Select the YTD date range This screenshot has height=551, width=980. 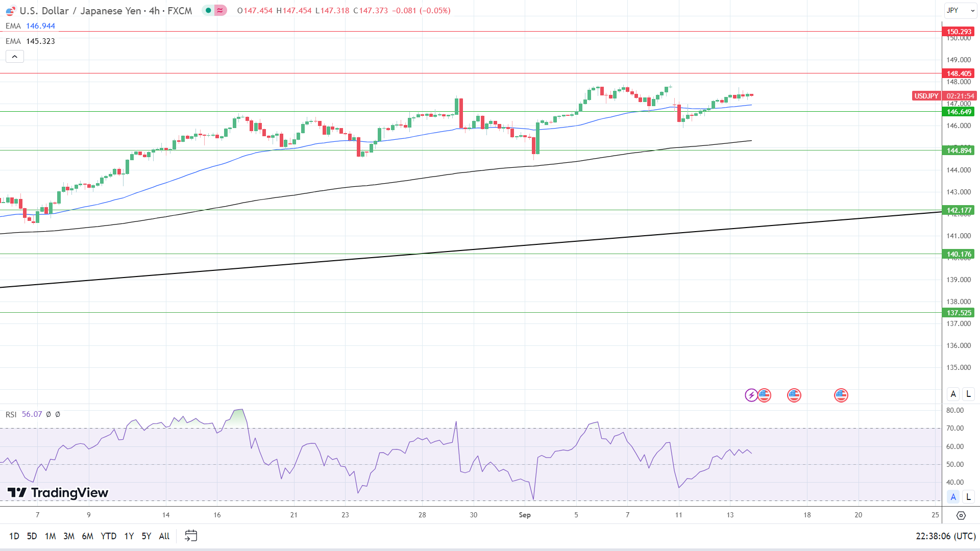[x=108, y=536]
